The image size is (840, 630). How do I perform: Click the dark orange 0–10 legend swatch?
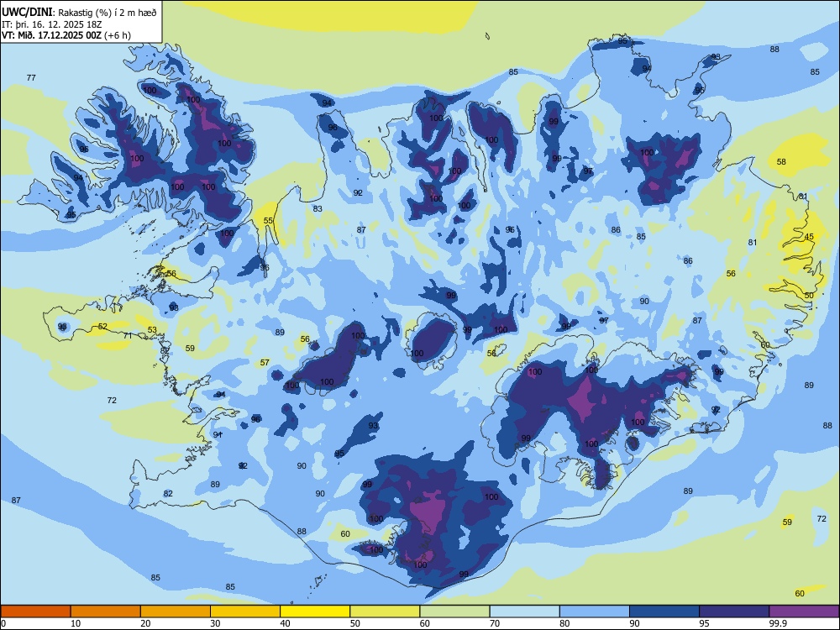[x=35, y=612]
